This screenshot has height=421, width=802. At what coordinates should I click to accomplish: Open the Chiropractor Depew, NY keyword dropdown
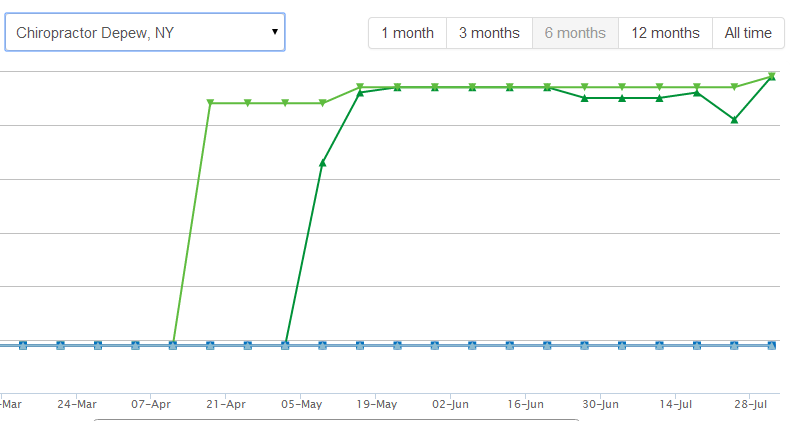(144, 33)
